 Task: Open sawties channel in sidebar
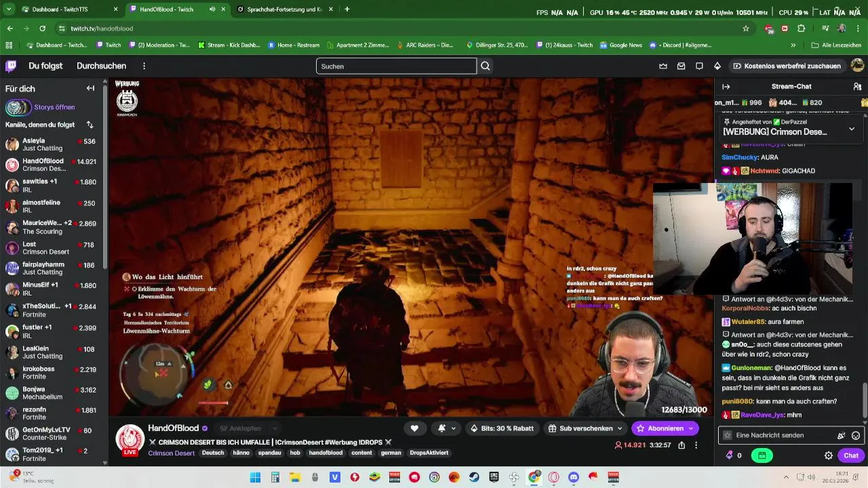[x=51, y=186]
